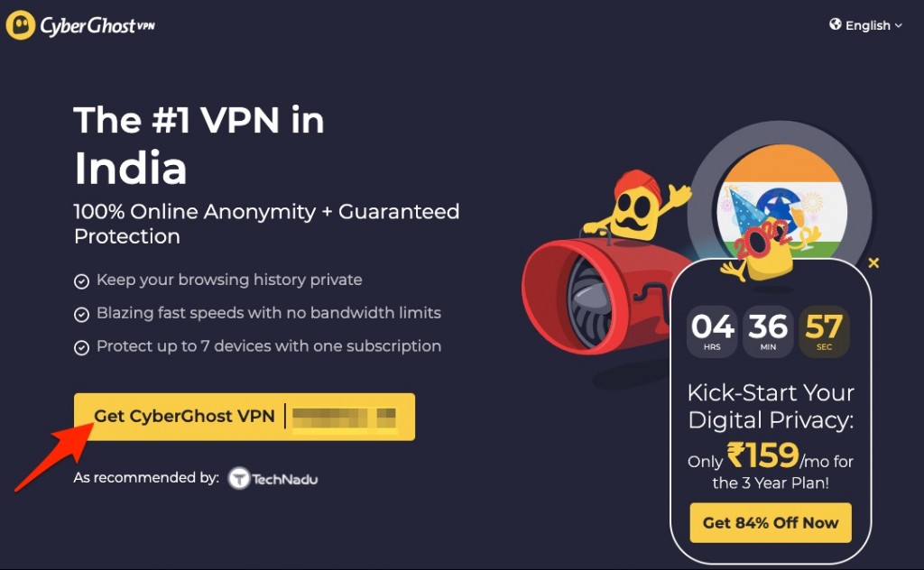
Task: Click the Get CyberGhost VPN button
Action: point(245,417)
